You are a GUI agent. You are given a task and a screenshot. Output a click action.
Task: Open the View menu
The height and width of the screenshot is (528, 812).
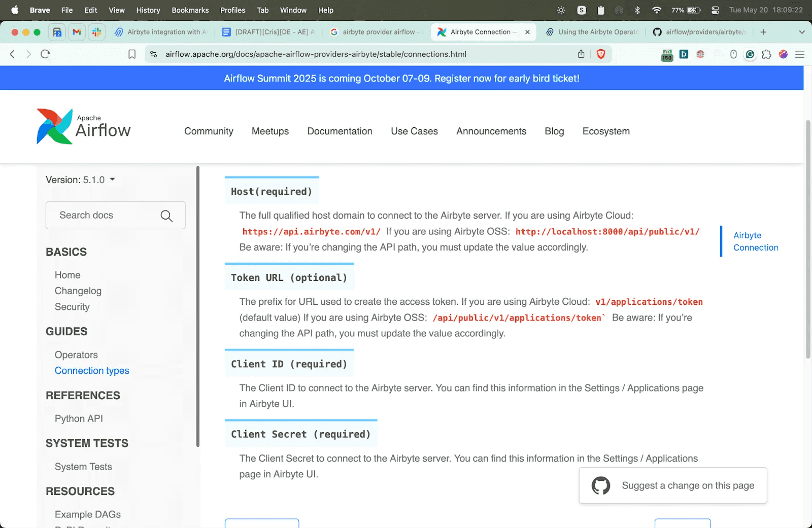[x=117, y=10]
